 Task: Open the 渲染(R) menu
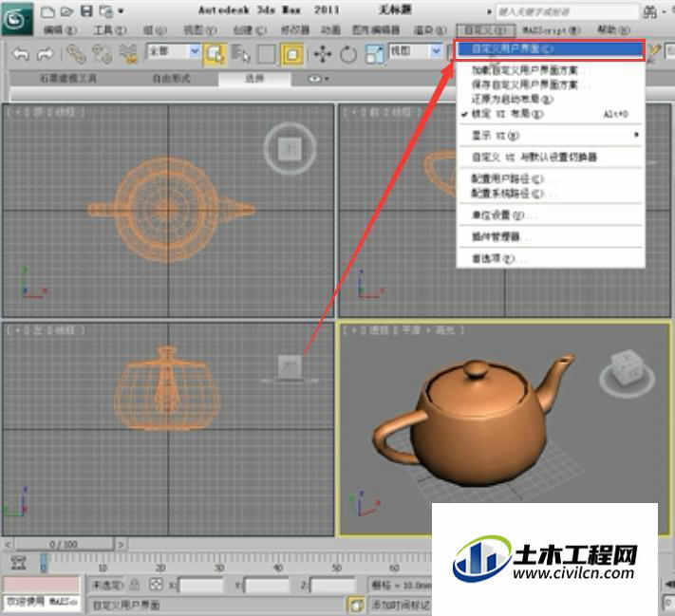click(x=430, y=30)
